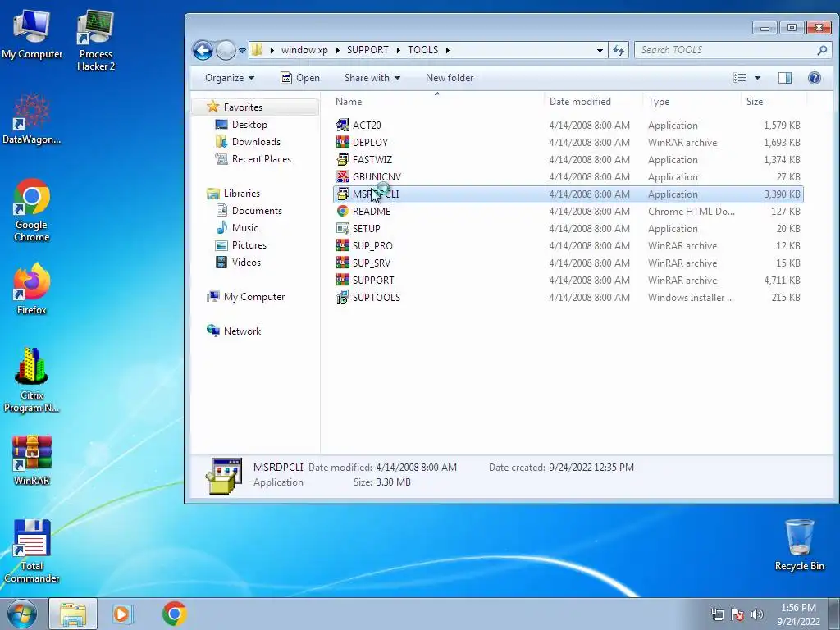Select the README Chrome HTML document icon

(342, 211)
